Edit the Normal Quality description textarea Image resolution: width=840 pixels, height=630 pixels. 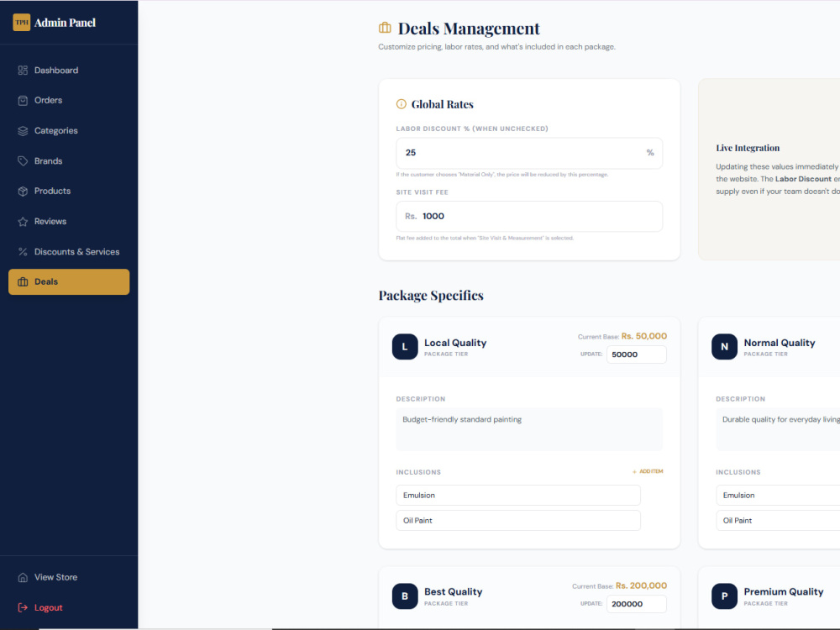pos(778,429)
